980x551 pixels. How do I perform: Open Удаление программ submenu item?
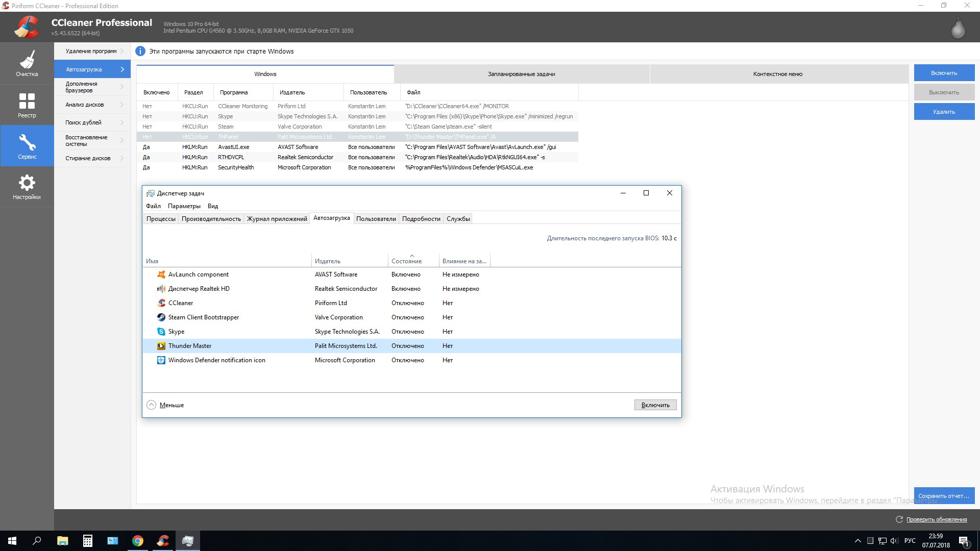click(92, 51)
